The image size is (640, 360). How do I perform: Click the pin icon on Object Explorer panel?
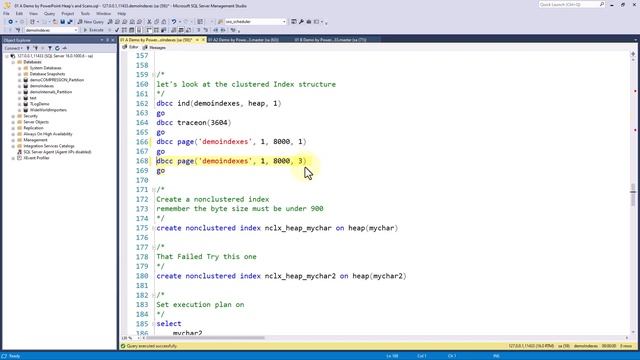(x=107, y=40)
